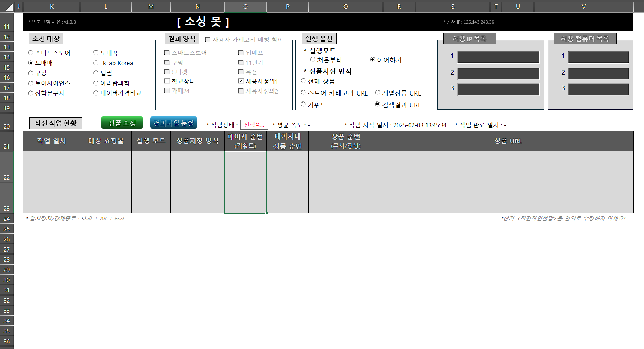This screenshot has height=349, width=644.
Task: Select the LkLab Korea radio option
Action: pos(96,63)
